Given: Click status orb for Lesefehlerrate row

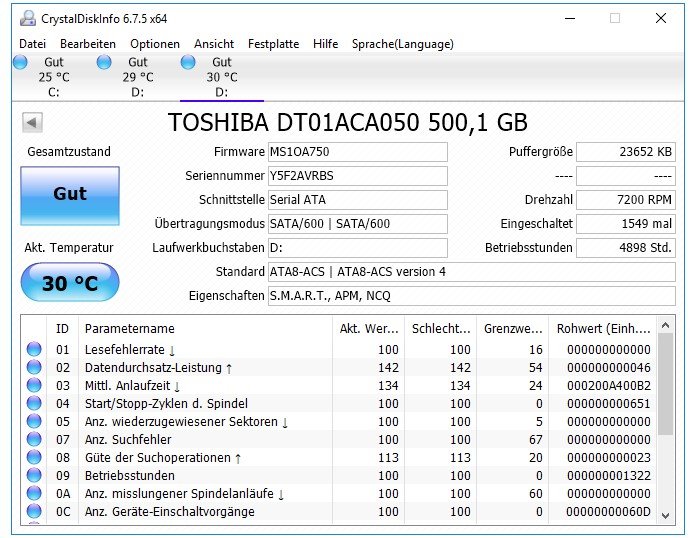Looking at the screenshot, I should [34, 349].
